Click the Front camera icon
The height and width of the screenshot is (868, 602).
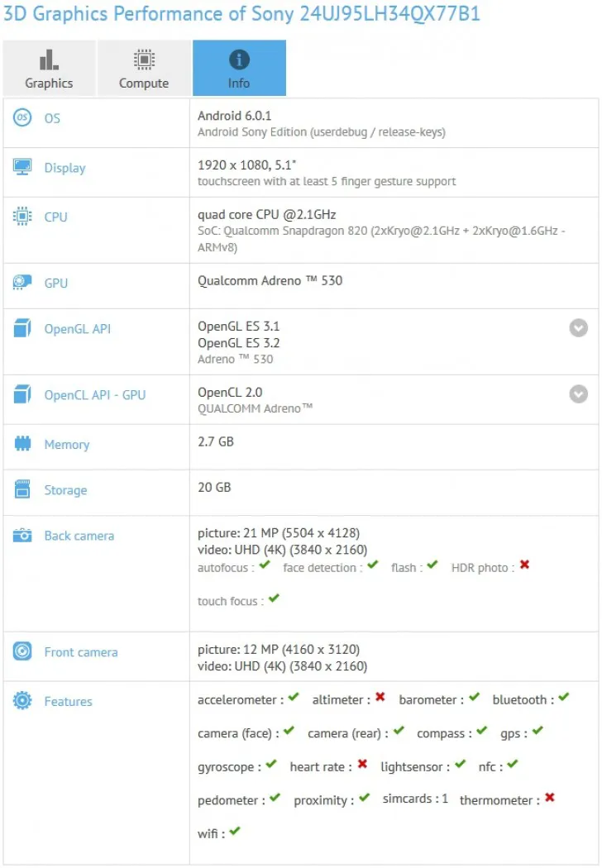tap(22, 651)
